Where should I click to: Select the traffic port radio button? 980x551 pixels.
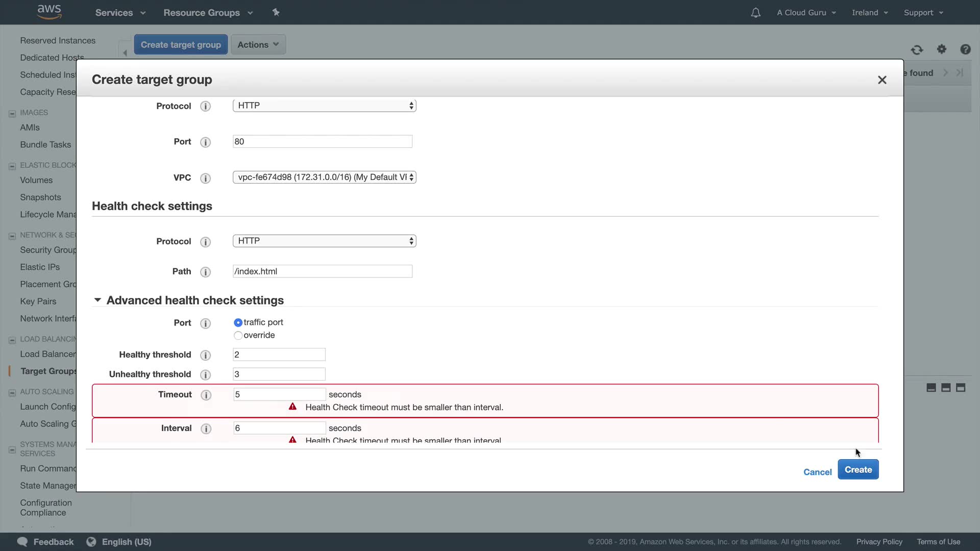238,322
